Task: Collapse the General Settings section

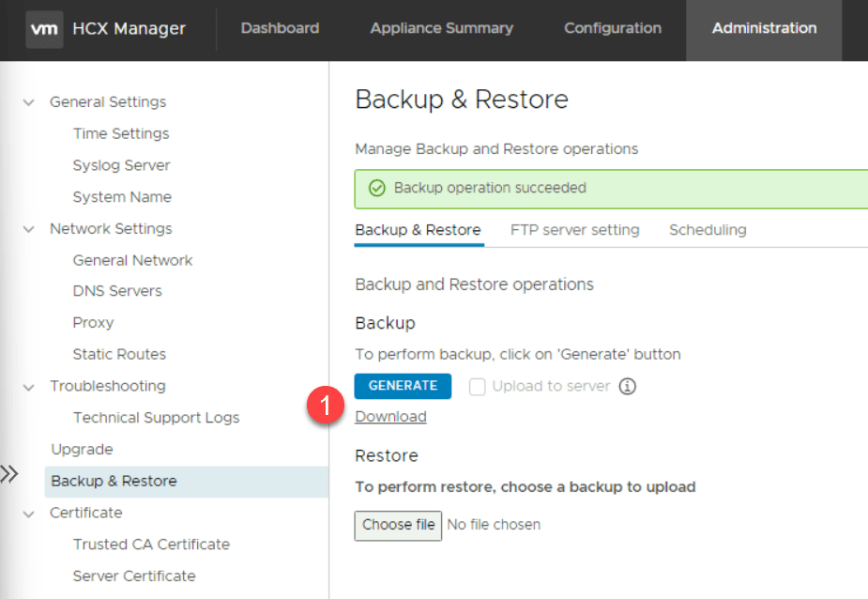Action: coord(29,102)
